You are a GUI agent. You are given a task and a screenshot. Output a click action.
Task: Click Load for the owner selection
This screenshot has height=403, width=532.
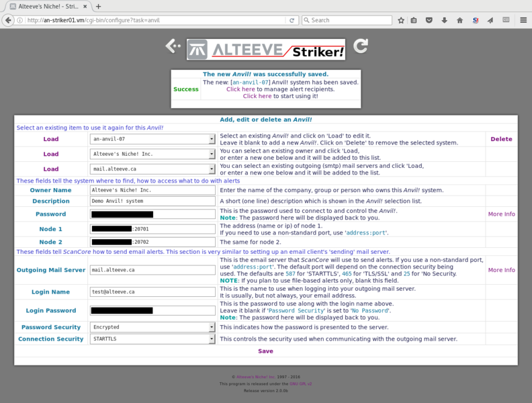point(51,154)
